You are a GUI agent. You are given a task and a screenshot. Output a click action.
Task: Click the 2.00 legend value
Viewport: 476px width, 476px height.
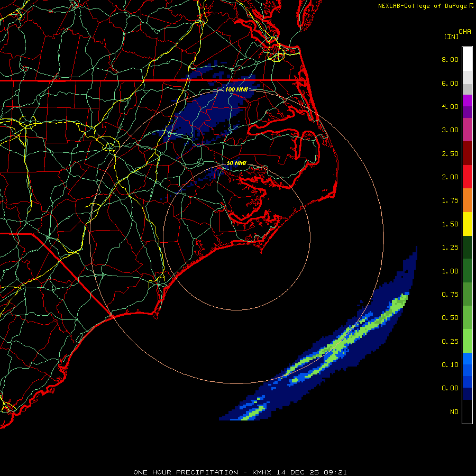tap(450, 177)
